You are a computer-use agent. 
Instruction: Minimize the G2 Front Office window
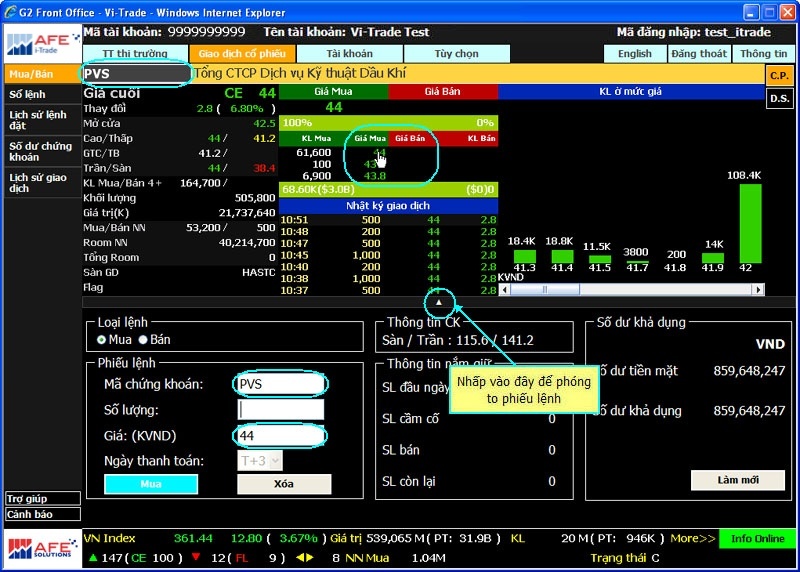(751, 12)
